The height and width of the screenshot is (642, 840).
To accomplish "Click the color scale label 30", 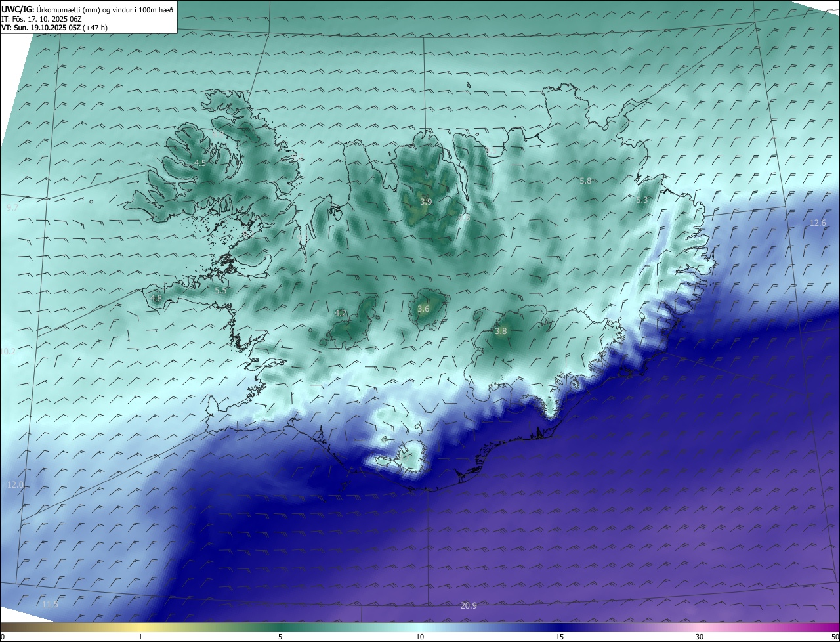I will pos(700,637).
